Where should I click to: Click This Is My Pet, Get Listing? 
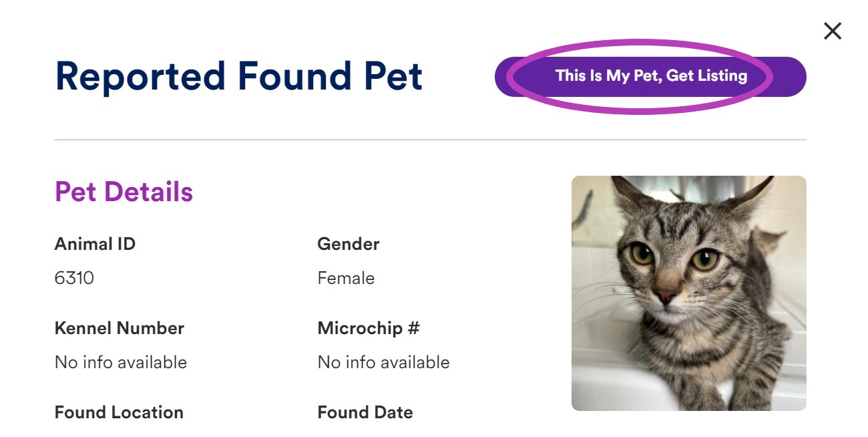[x=650, y=76]
